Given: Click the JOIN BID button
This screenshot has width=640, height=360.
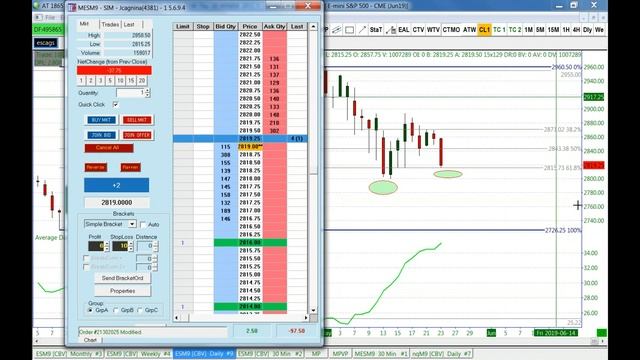Looking at the screenshot, I should tap(101, 135).
